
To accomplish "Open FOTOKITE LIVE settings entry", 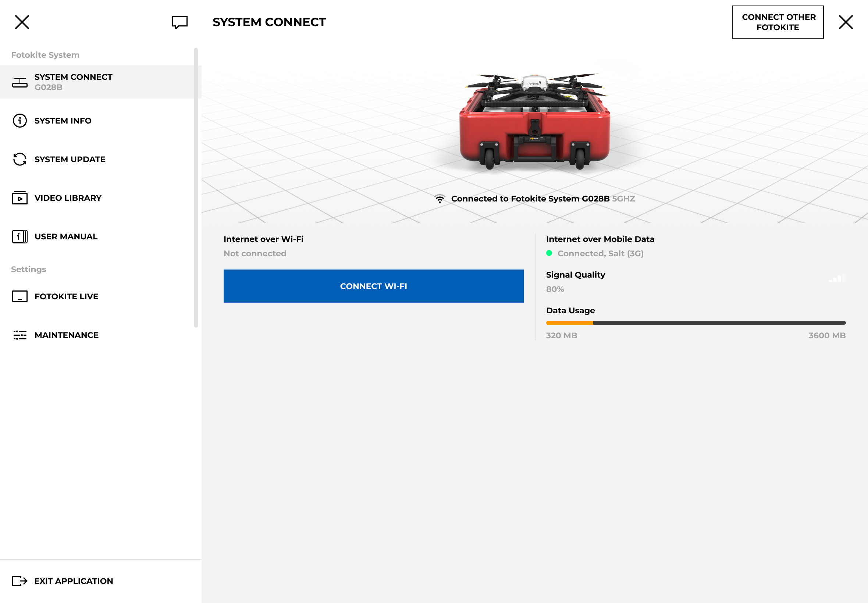I will 100,297.
